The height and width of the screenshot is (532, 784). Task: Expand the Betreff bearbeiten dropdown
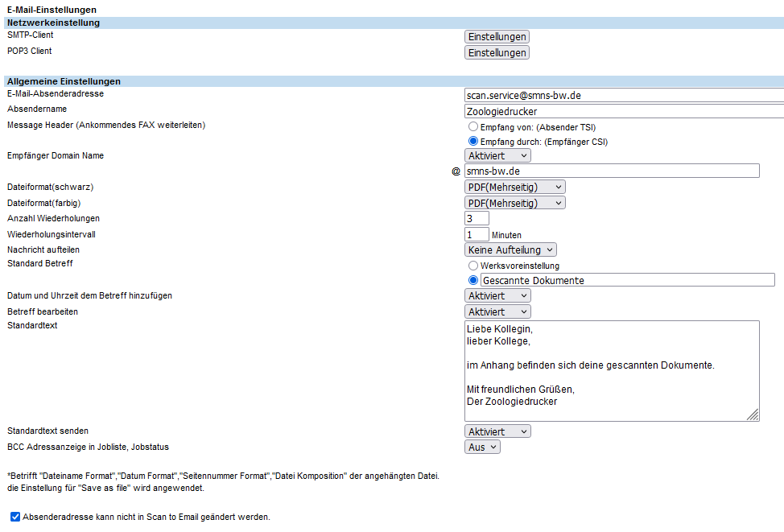point(497,311)
